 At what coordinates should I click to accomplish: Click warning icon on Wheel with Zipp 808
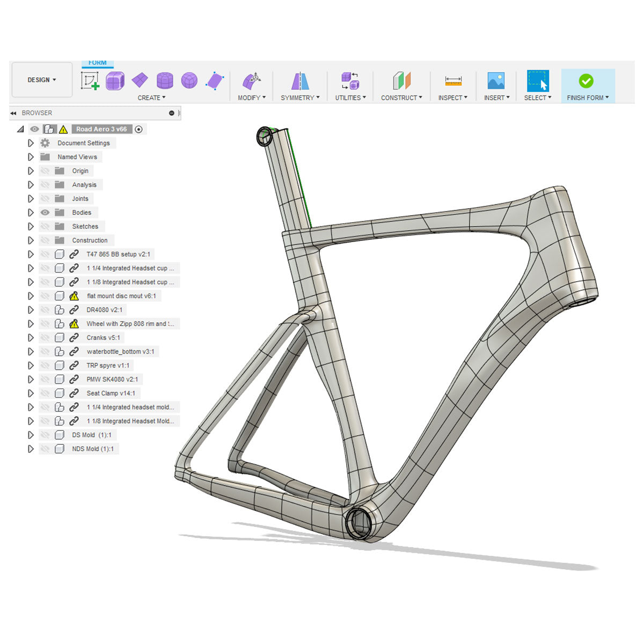(x=74, y=324)
